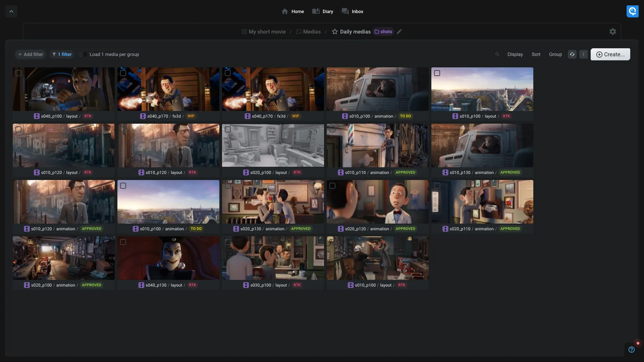Open the three-dot more options menu

pos(584,54)
